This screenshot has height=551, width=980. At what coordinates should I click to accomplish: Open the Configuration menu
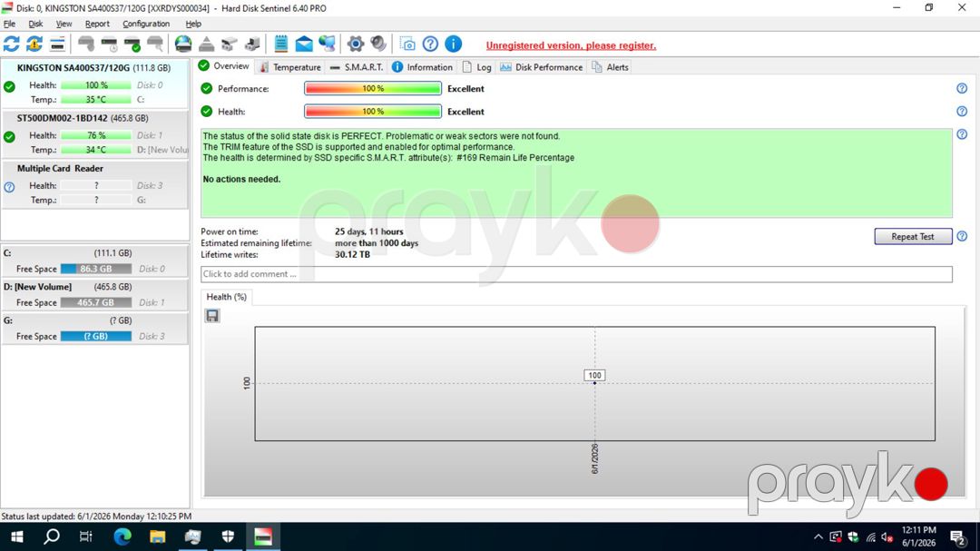tap(145, 24)
